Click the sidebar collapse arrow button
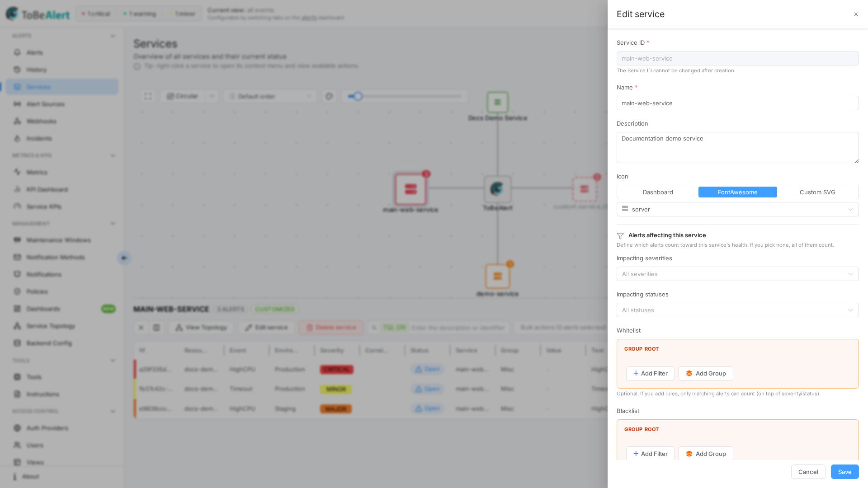The image size is (868, 488). point(124,258)
